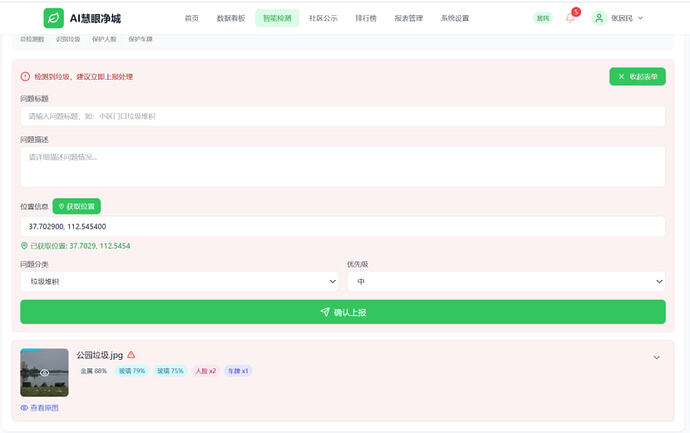Screen dimensions: 690x433
Task: Open 排行榜 navigation item
Action: tap(366, 18)
